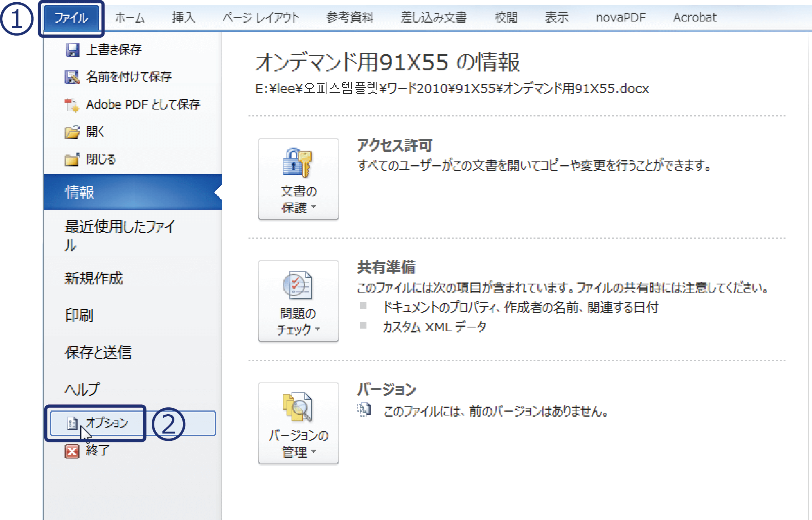Expand the 問題のチェック dropdown arrow
The image size is (812, 520).
click(317, 329)
